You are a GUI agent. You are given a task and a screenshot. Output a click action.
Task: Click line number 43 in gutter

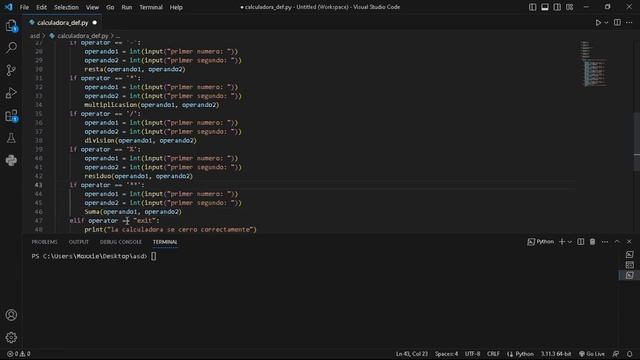tap(38, 185)
